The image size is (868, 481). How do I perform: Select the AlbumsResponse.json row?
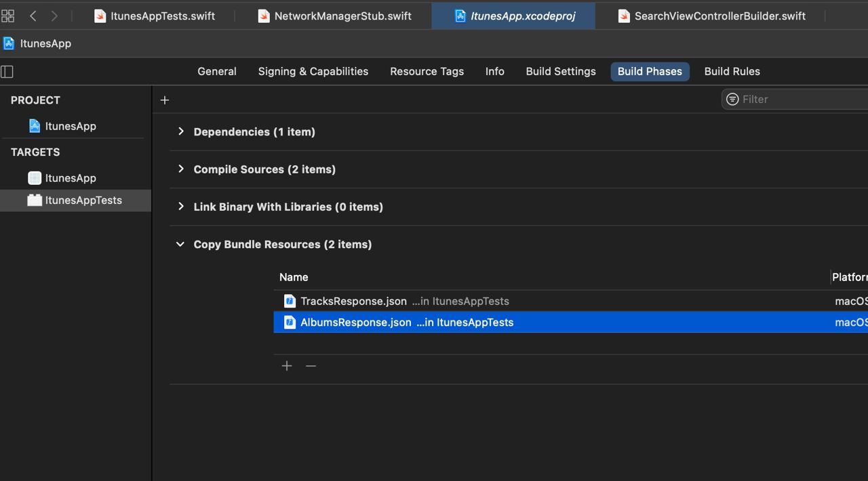pyautogui.click(x=570, y=322)
